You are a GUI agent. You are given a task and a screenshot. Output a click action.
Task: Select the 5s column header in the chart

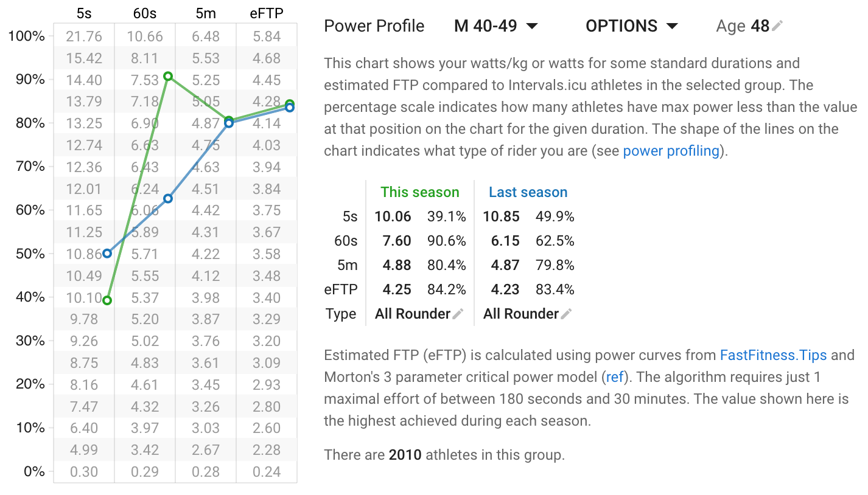(x=84, y=12)
